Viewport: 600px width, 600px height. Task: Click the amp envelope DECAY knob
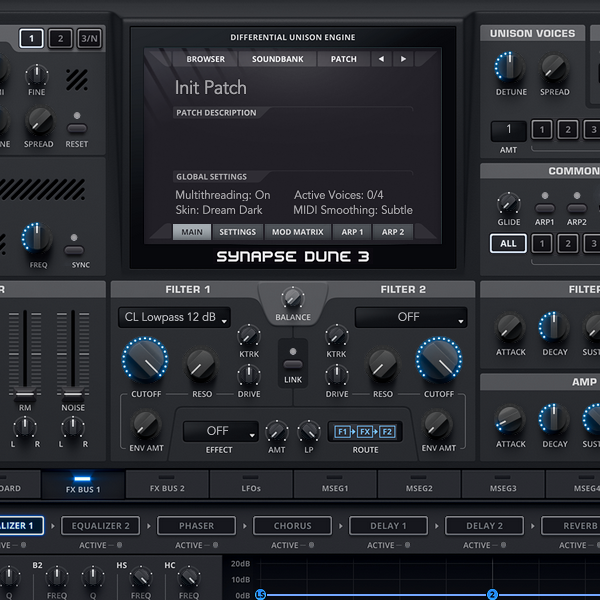[554, 420]
